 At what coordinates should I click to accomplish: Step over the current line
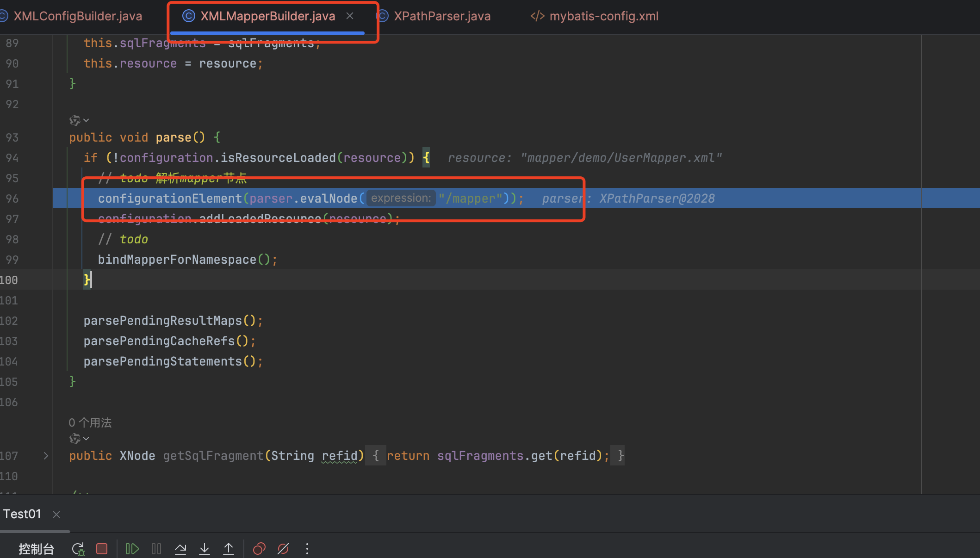click(x=180, y=549)
